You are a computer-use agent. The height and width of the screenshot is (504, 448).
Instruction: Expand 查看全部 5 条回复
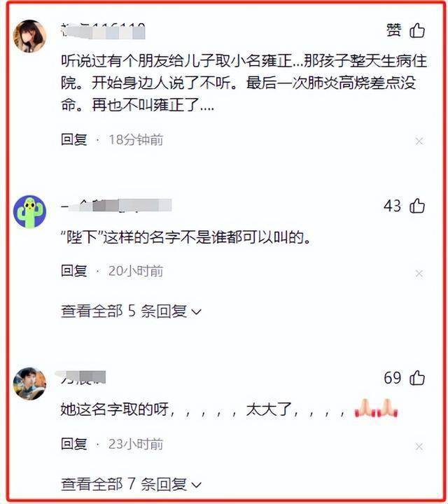[131, 311]
